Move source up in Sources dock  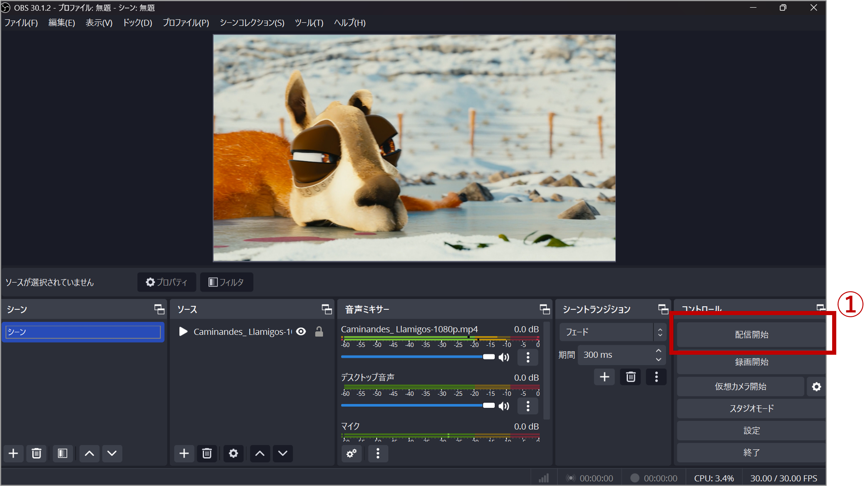pos(260,453)
